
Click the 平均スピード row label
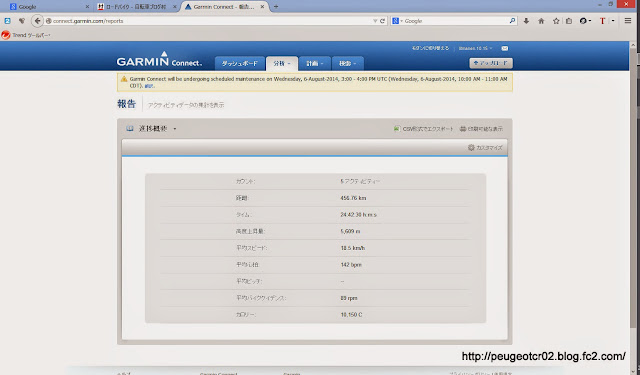251,248
